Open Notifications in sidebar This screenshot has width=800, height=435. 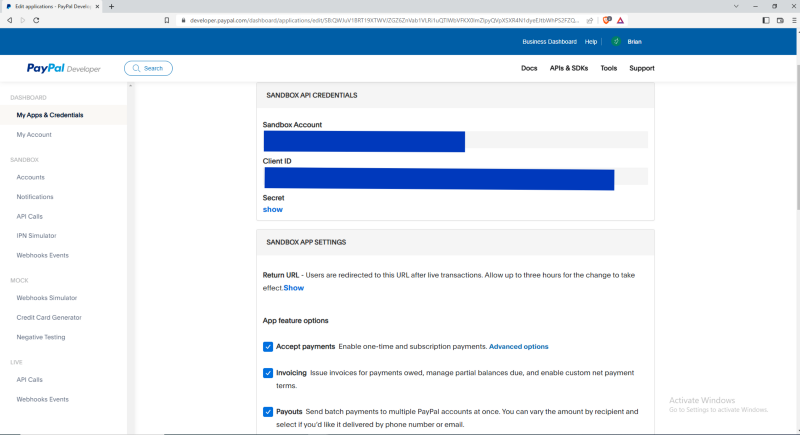click(x=35, y=197)
